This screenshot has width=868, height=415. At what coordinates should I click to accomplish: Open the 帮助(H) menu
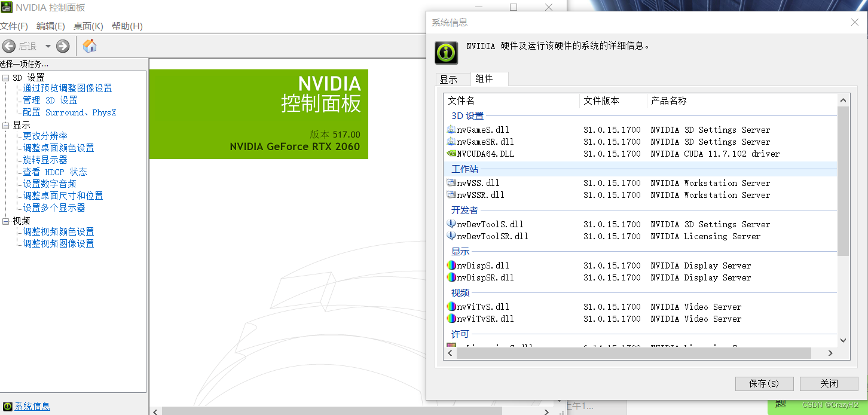point(127,26)
